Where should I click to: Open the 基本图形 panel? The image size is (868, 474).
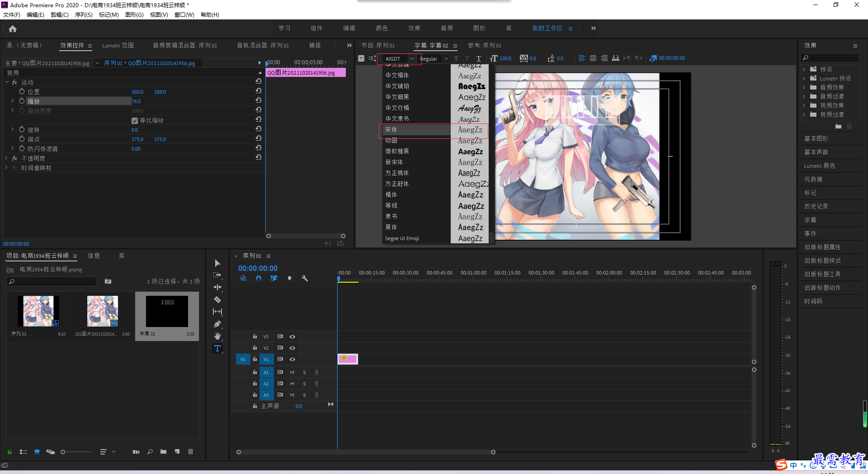pos(816,138)
